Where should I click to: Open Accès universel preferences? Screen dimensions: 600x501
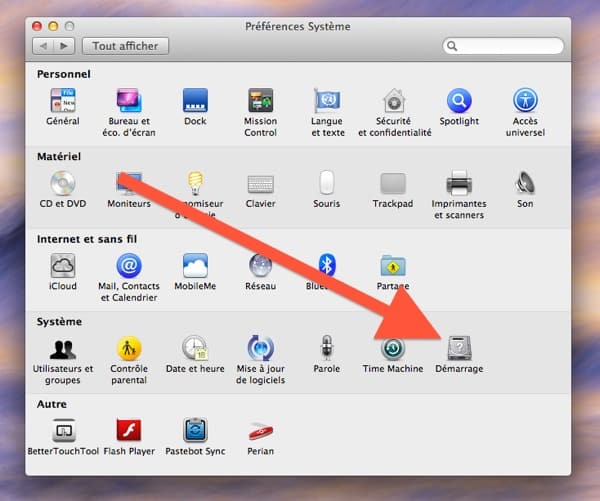pyautogui.click(x=525, y=100)
